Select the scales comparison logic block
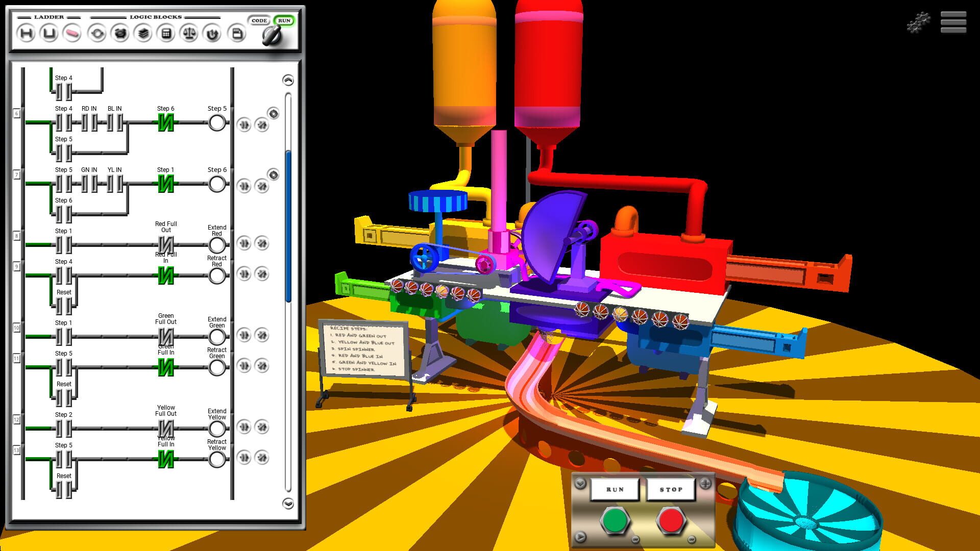Image resolution: width=980 pixels, height=551 pixels. point(189,33)
